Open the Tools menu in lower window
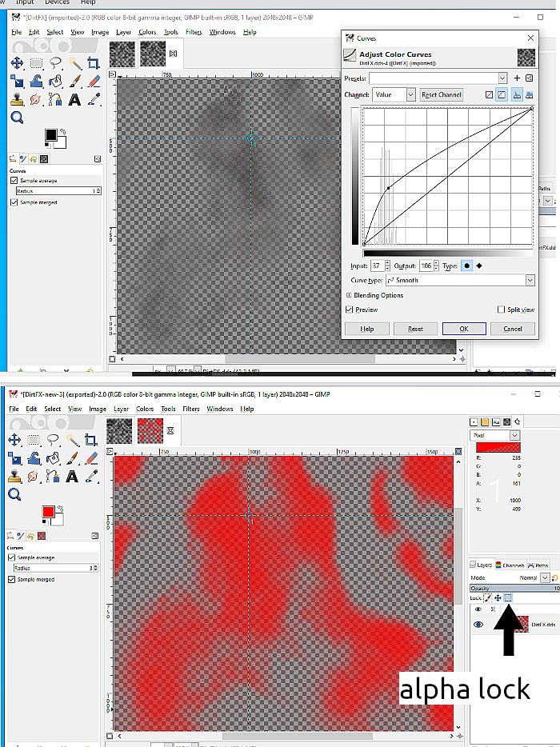The width and height of the screenshot is (560, 747). click(168, 409)
